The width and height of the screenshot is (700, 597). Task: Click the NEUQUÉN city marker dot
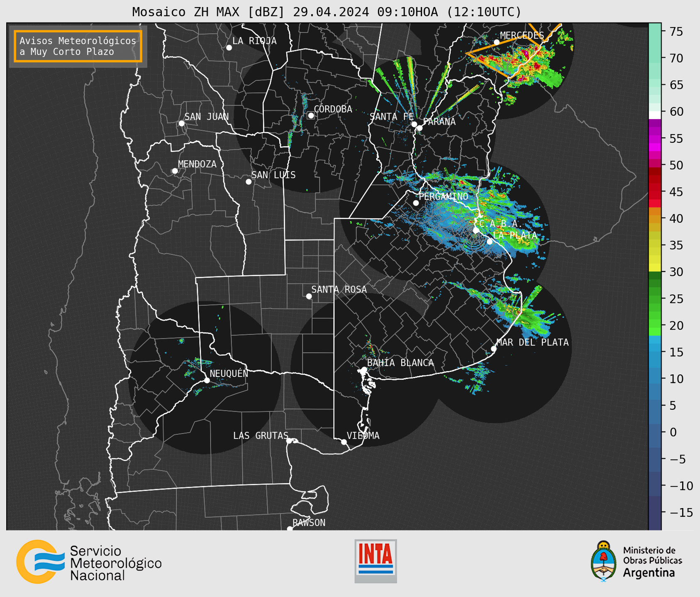pos(207,380)
